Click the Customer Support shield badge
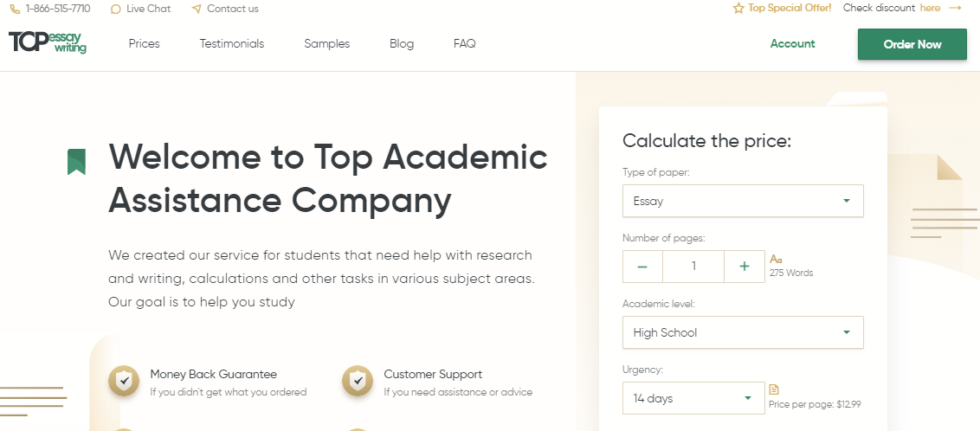Screen dimensions: 980x431 pyautogui.click(x=358, y=381)
